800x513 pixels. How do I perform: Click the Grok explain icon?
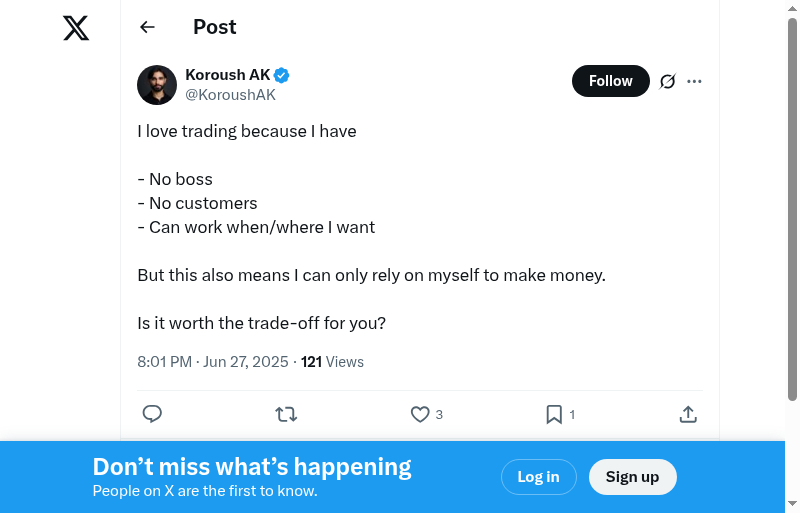click(x=668, y=81)
